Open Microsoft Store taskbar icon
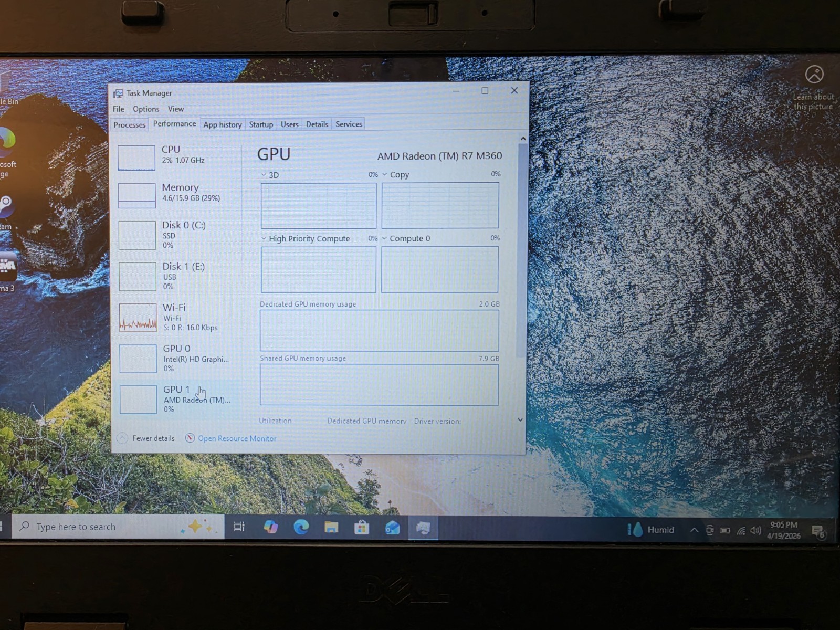 [362, 527]
